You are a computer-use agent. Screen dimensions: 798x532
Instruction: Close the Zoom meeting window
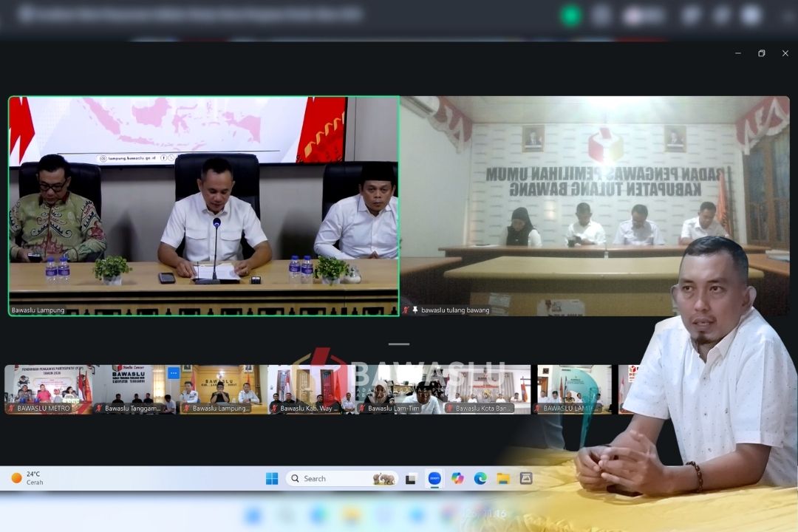785,53
